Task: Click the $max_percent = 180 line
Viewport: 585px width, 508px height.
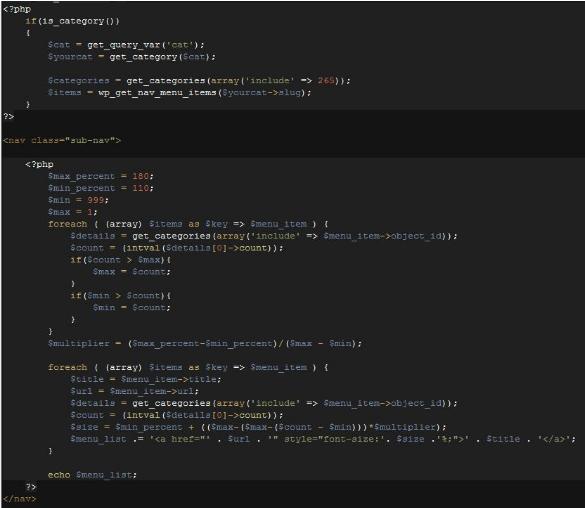Action: click(100, 176)
